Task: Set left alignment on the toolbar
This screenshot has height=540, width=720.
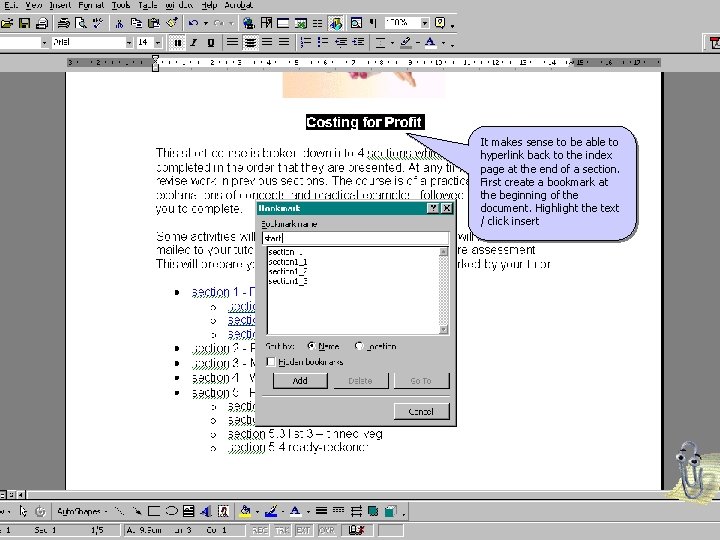Action: [232, 42]
